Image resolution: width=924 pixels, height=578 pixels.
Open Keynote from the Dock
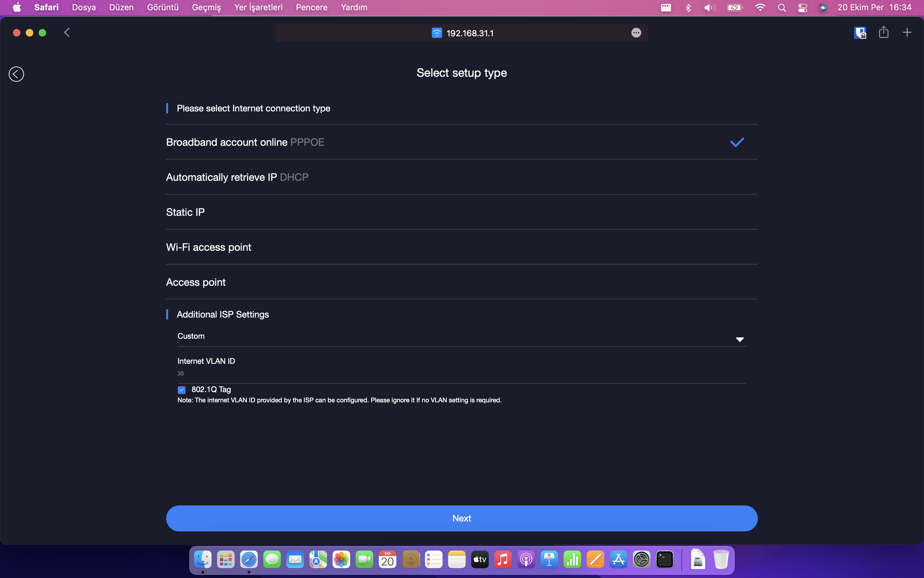point(550,560)
